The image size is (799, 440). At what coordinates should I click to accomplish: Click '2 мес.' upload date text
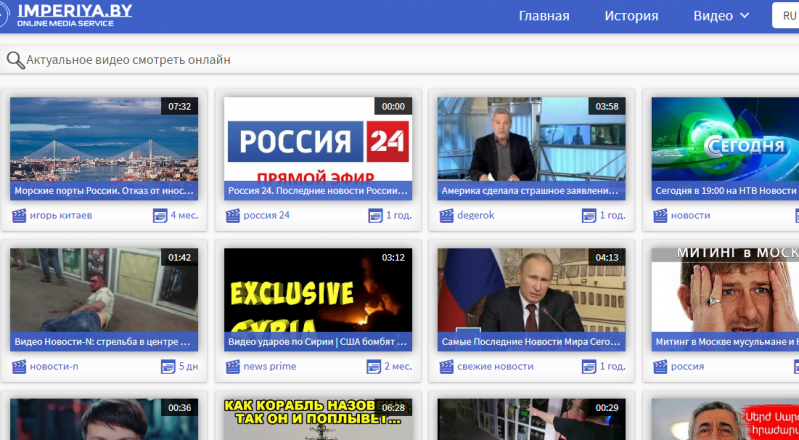pos(398,366)
